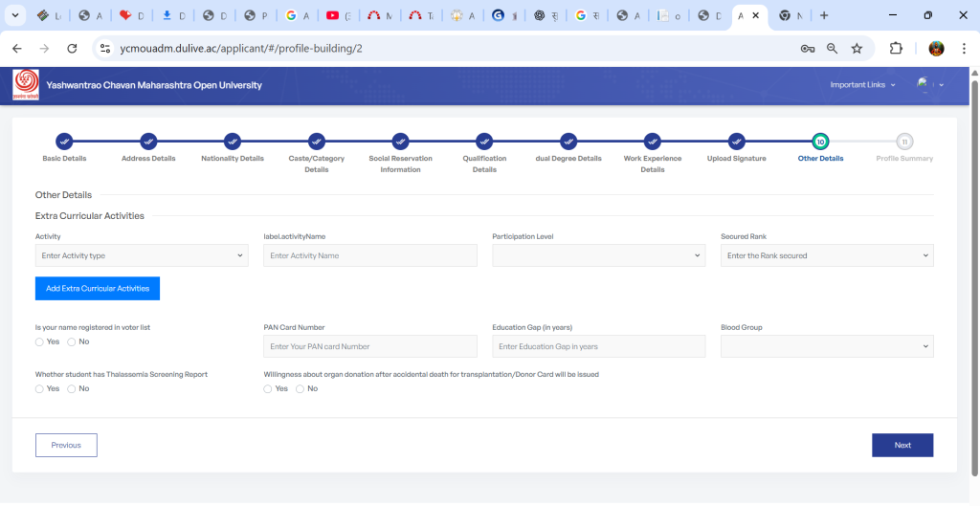Open the Important Links menu
The width and height of the screenshot is (980, 506).
(862, 85)
